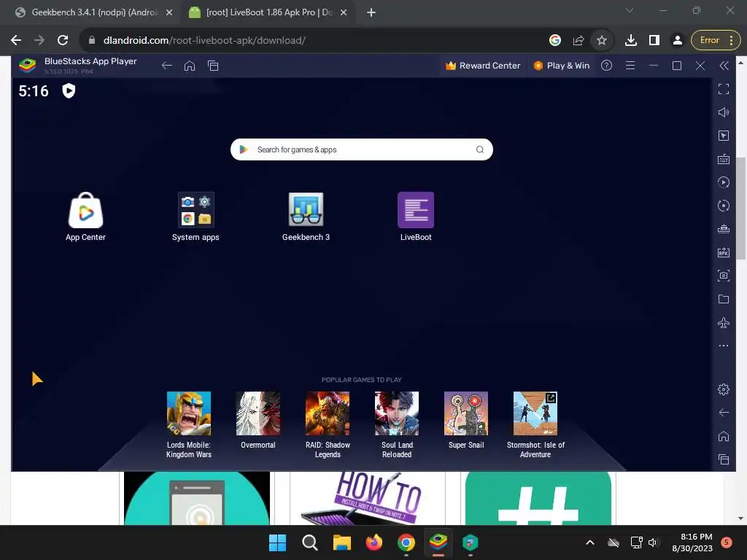The height and width of the screenshot is (560, 747).
Task: Open File Explorer from taskbar
Action: 342,542
